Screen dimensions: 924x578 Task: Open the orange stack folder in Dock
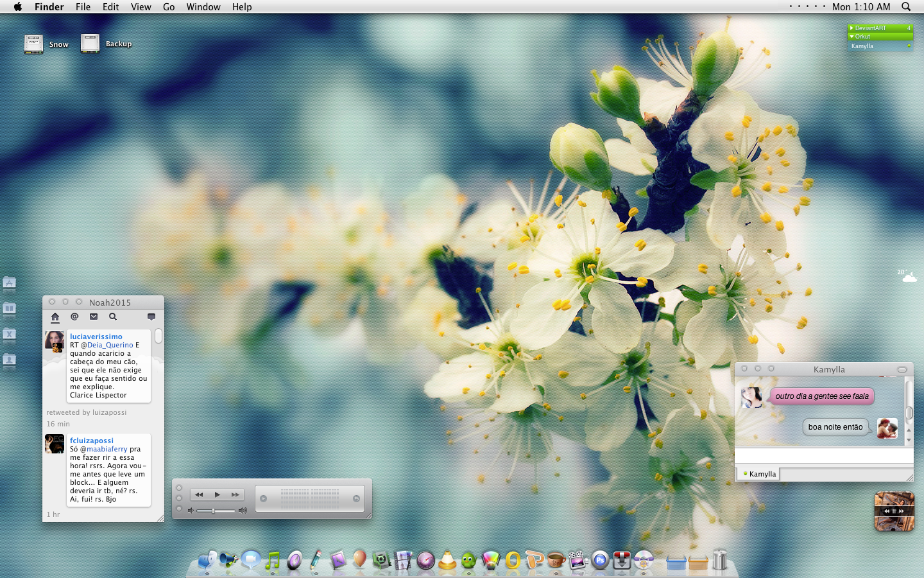coord(698,563)
